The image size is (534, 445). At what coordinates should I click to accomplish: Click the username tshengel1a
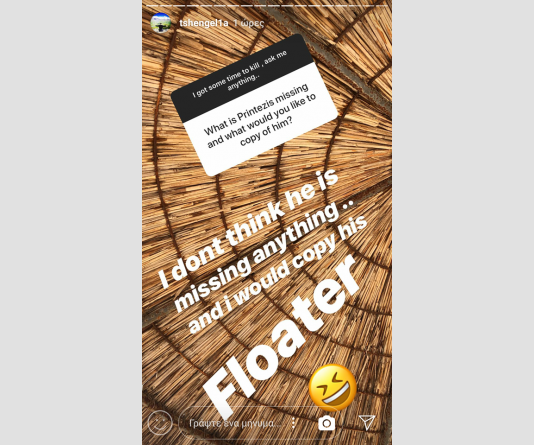pos(203,23)
